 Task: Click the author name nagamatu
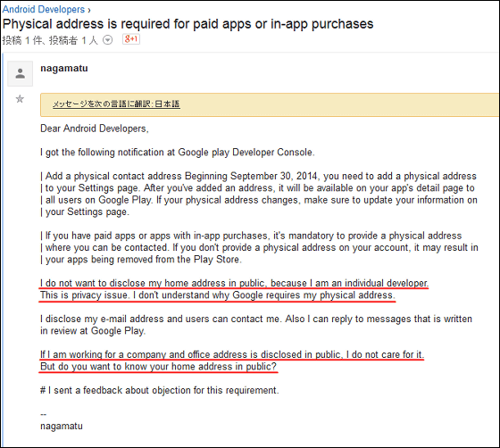click(x=64, y=68)
